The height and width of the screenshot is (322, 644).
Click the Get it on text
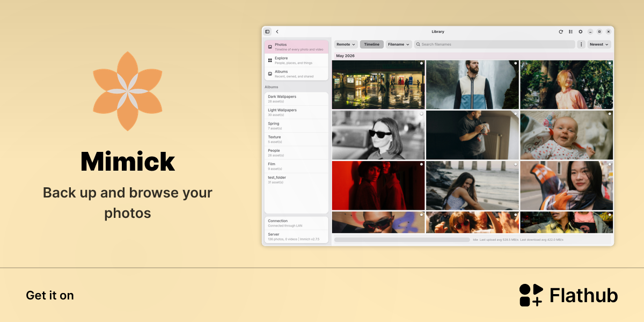click(50, 296)
